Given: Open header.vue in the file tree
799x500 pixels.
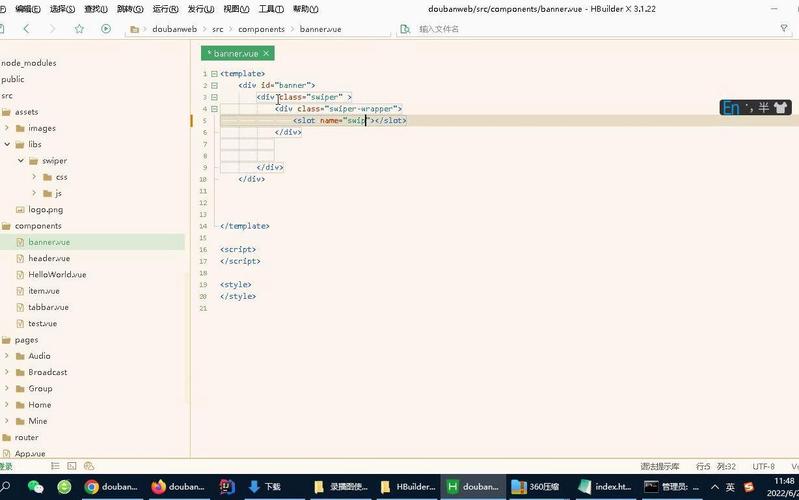Looking at the screenshot, I should pyautogui.click(x=49, y=258).
